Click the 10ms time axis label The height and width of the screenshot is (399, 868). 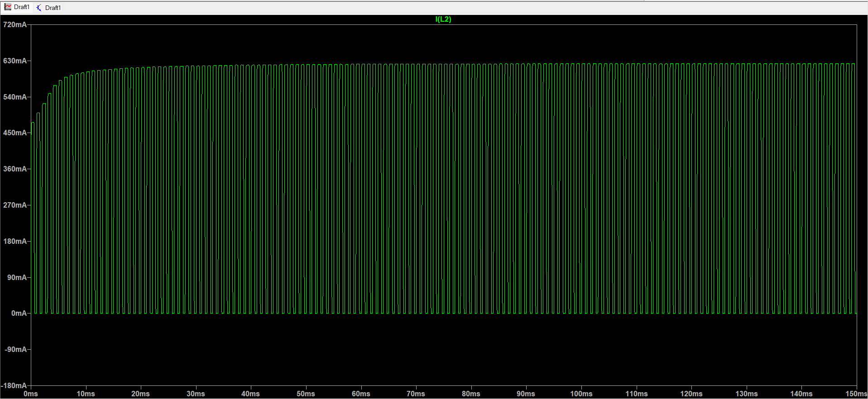coord(86,394)
